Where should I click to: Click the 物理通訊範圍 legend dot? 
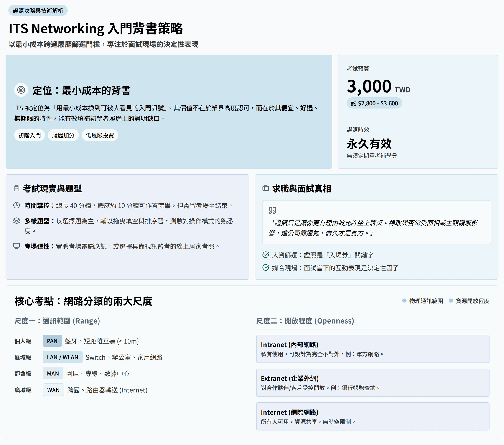pos(404,301)
